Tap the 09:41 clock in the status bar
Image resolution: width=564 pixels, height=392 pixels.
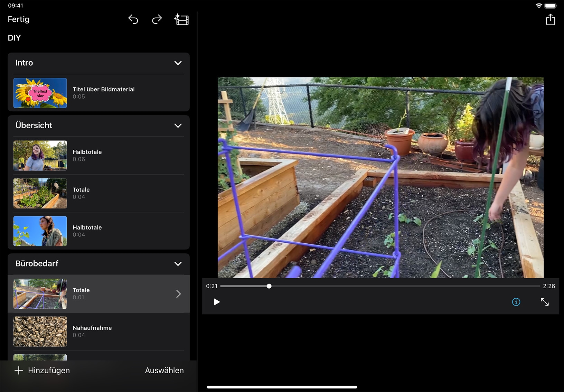16,6
